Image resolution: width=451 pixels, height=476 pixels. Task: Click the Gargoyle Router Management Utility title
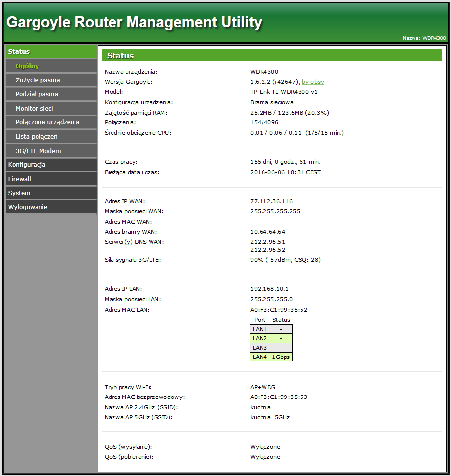134,22
